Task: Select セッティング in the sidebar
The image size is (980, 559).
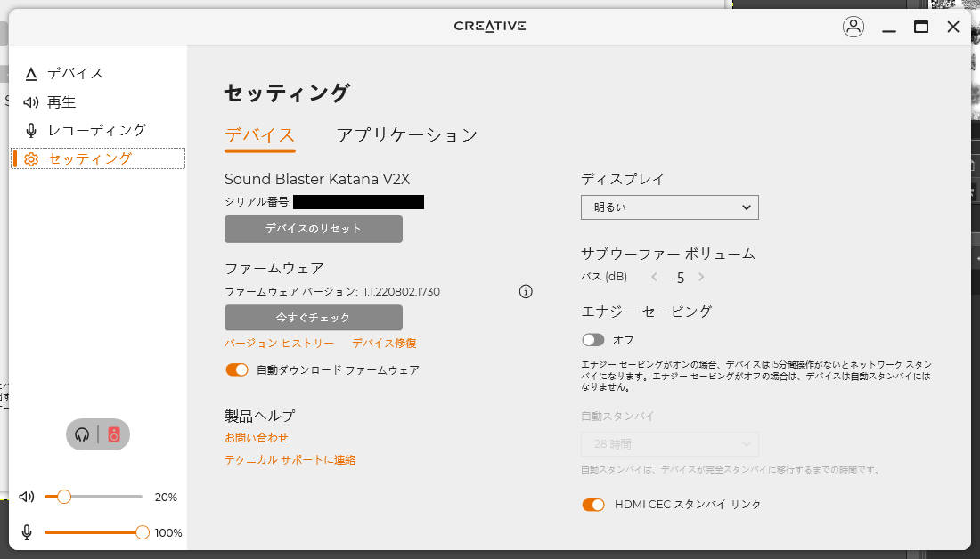Action: pyautogui.click(x=97, y=158)
